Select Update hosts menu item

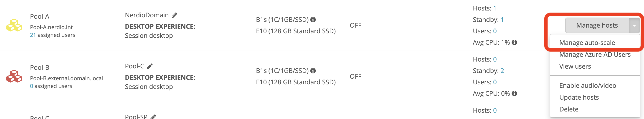click(x=579, y=97)
